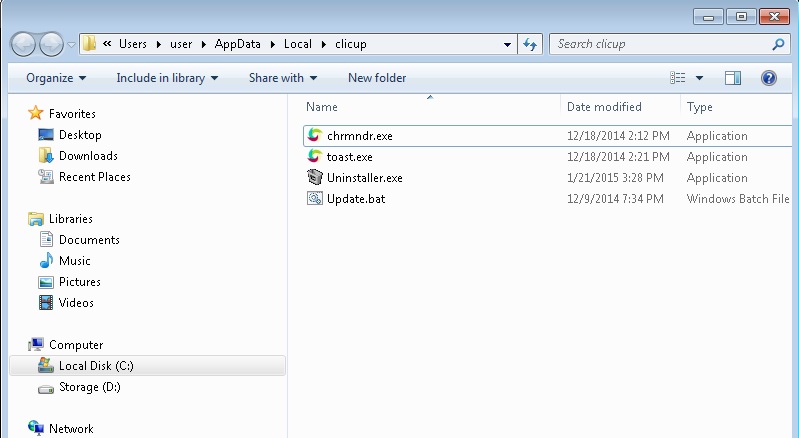Viewport: 799px width, 438px height.
Task: Change your view icon in toolbar
Action: click(677, 78)
